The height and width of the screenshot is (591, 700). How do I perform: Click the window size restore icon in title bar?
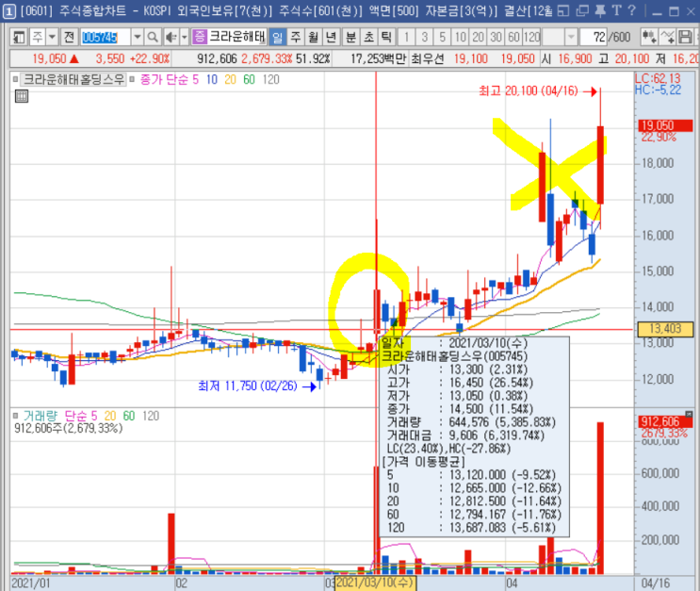pos(563,10)
